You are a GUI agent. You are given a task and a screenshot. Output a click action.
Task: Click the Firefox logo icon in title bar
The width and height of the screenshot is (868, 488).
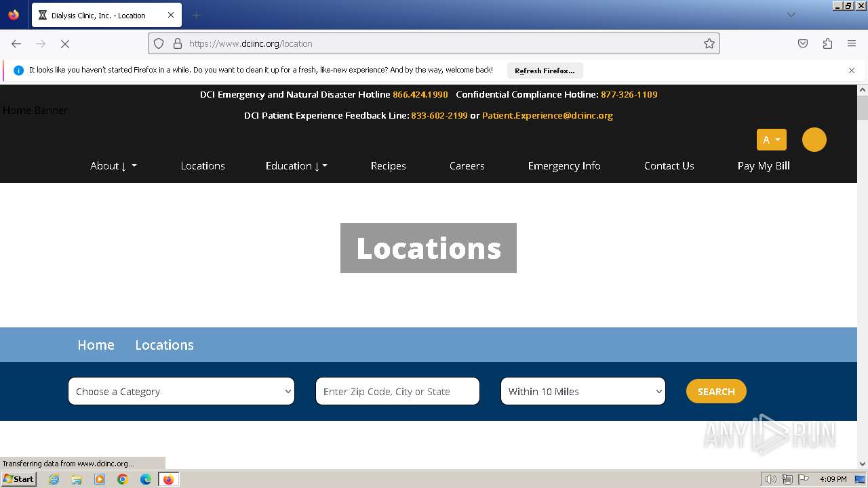point(14,15)
